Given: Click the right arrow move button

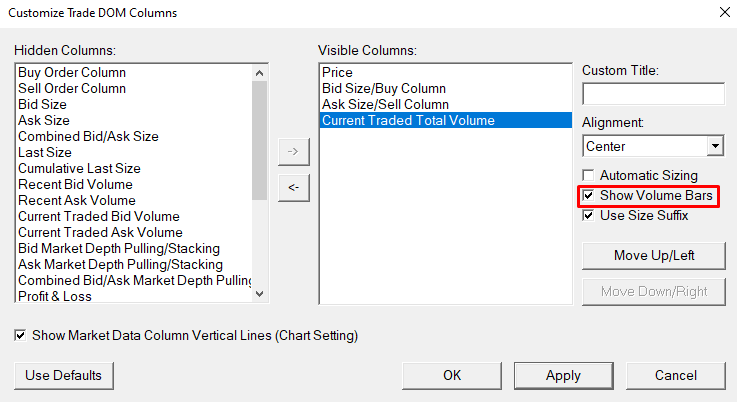Looking at the screenshot, I should click(293, 151).
